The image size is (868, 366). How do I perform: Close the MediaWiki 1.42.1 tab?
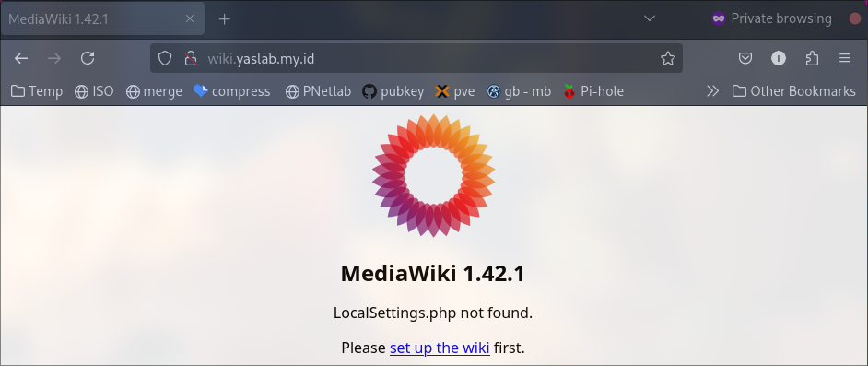(189, 18)
